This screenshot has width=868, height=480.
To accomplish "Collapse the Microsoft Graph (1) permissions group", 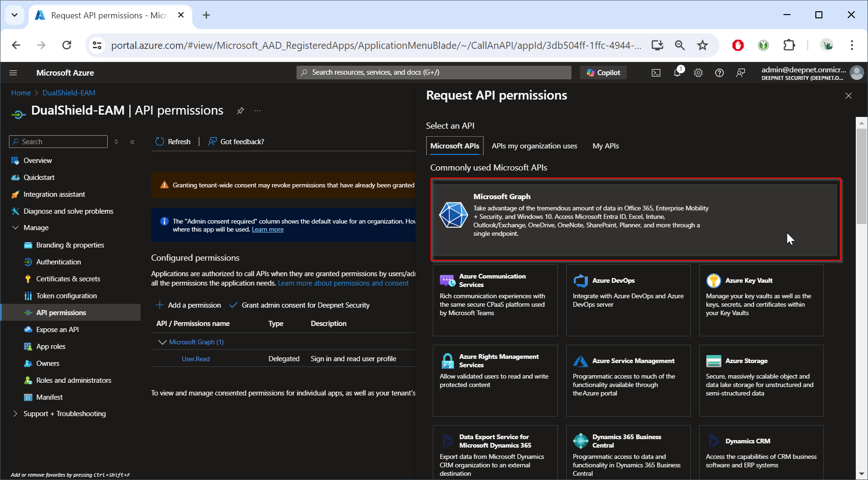I will [163, 342].
